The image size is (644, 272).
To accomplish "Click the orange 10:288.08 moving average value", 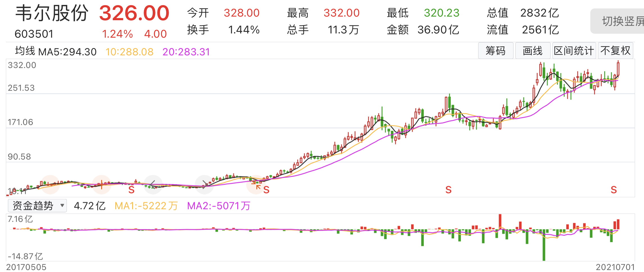I will pyautogui.click(x=130, y=52).
